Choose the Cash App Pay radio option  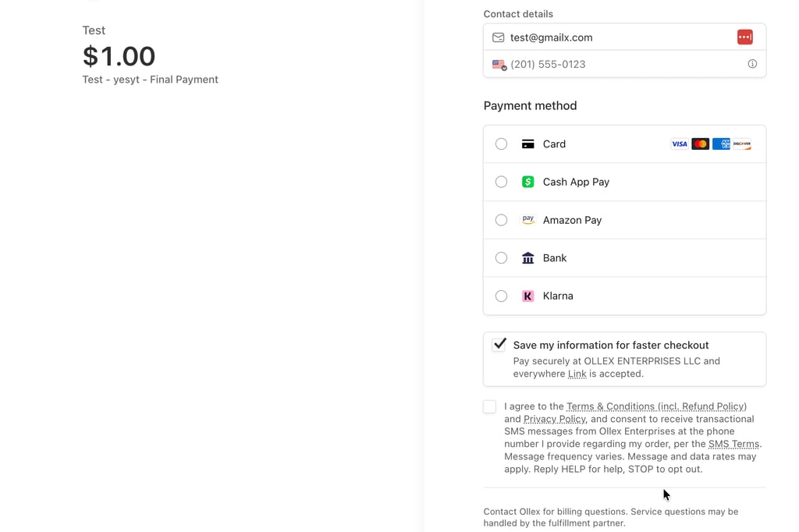click(501, 182)
